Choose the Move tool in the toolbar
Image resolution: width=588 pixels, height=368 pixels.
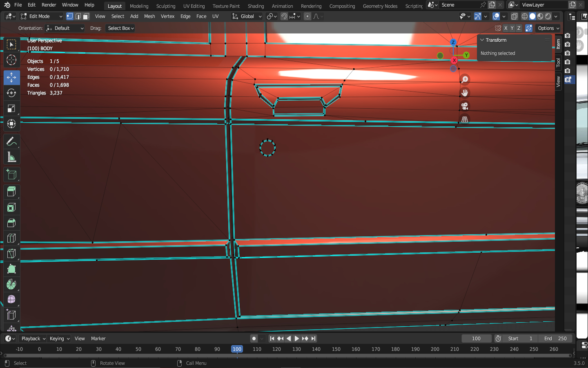pos(11,77)
